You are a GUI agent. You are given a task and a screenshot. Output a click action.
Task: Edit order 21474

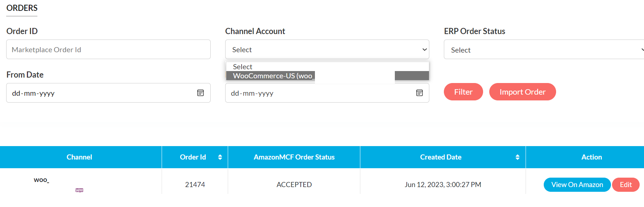click(625, 185)
